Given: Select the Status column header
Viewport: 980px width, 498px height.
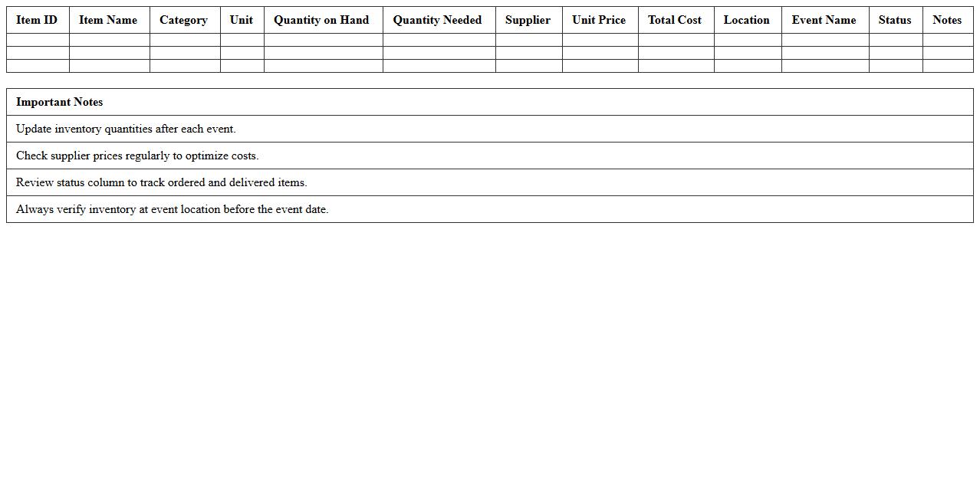Looking at the screenshot, I should pos(894,20).
